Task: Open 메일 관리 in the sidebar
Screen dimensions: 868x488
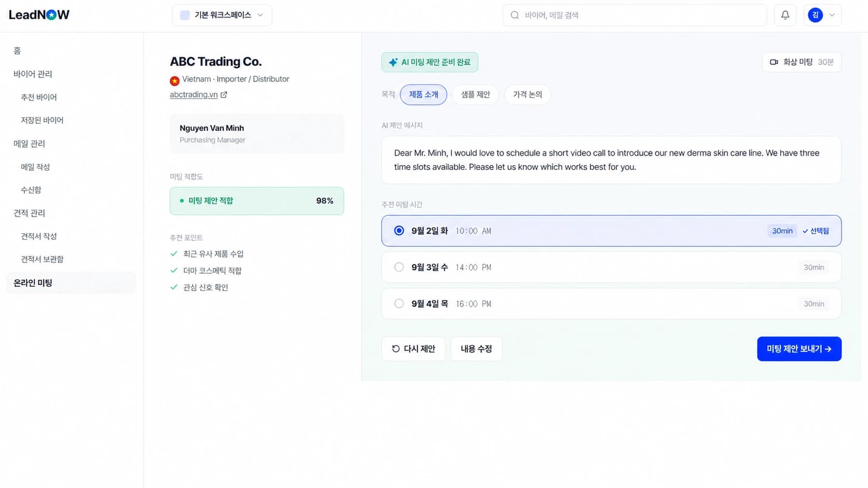Action: (29, 143)
